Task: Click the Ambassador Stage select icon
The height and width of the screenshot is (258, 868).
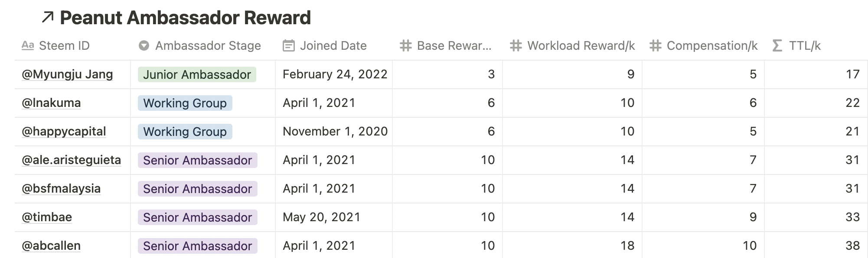Action: 144,45
